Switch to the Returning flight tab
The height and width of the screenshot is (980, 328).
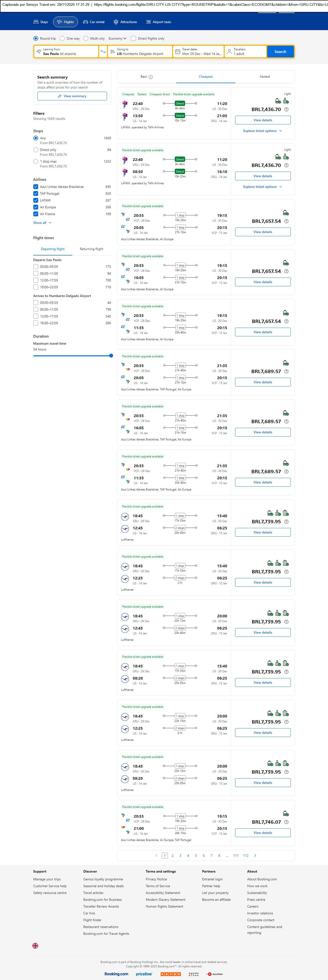(x=91, y=249)
